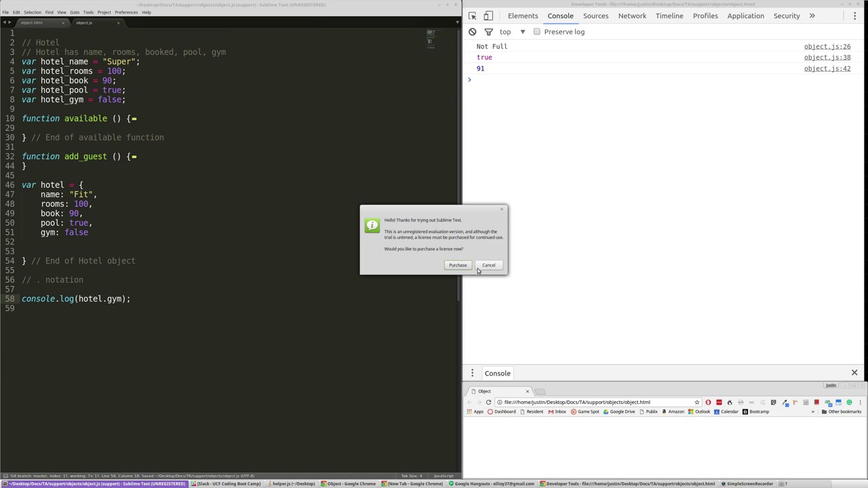Open the Game Spot bookmark
The image size is (868, 488).
tap(585, 411)
